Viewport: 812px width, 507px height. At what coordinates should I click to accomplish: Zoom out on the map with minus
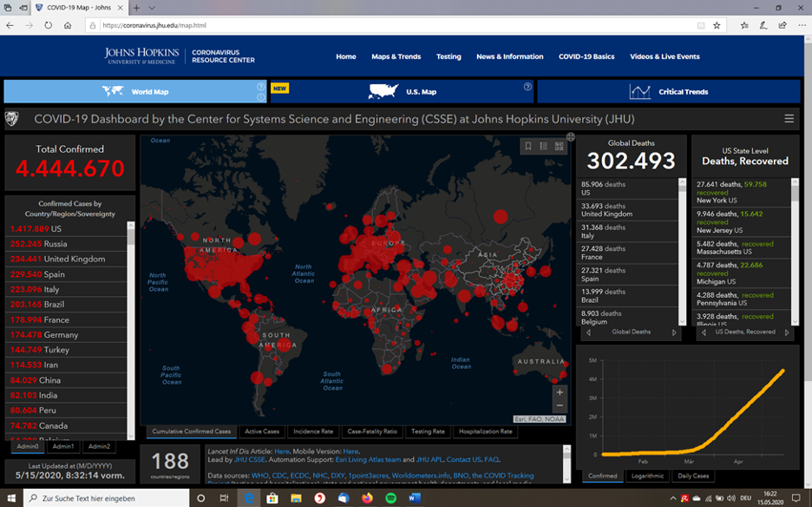click(560, 405)
